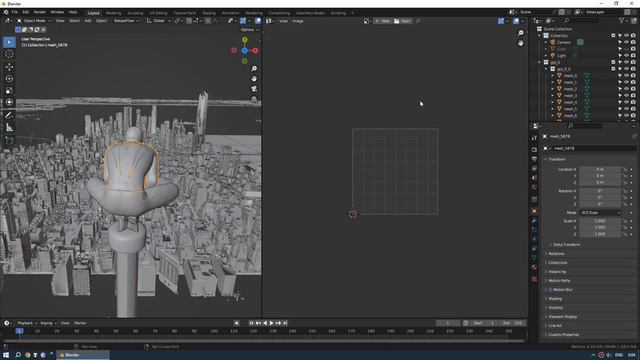Toggle visibility eye for mesh_0
The image size is (640, 360).
click(627, 76)
